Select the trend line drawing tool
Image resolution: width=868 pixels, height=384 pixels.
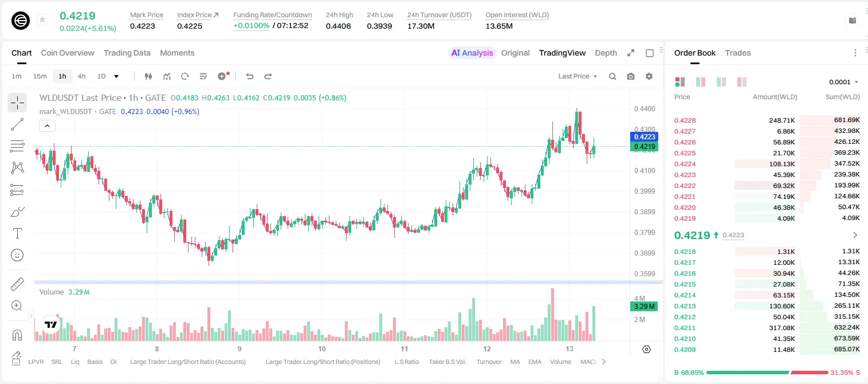(17, 124)
